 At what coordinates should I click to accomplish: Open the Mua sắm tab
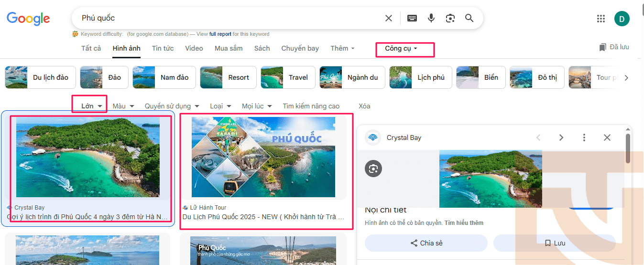click(x=229, y=48)
